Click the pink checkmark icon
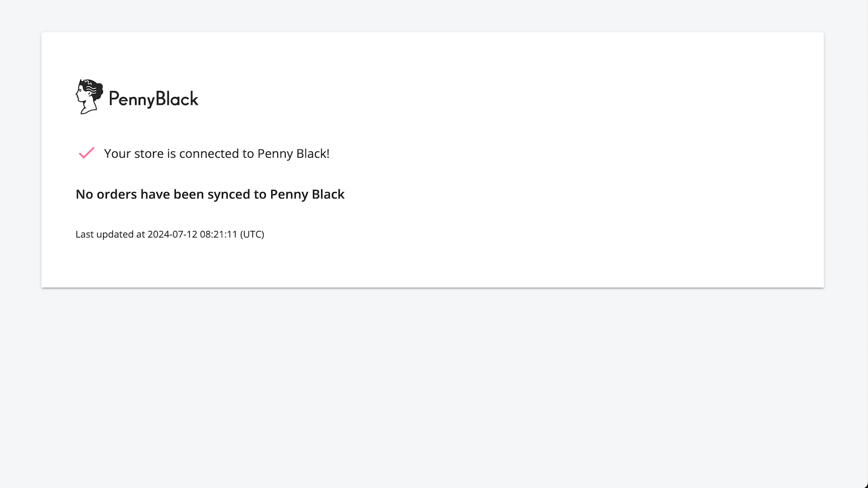The height and width of the screenshot is (488, 868). tap(86, 153)
